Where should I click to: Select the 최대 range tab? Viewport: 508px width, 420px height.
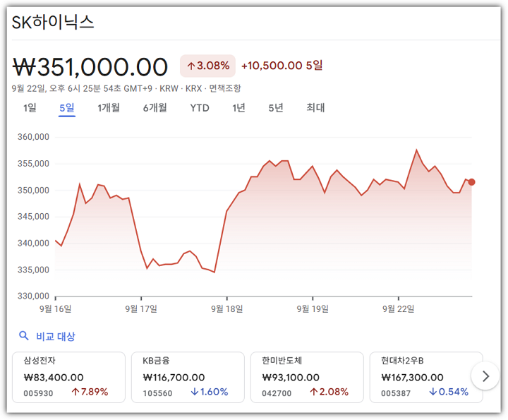(x=315, y=107)
